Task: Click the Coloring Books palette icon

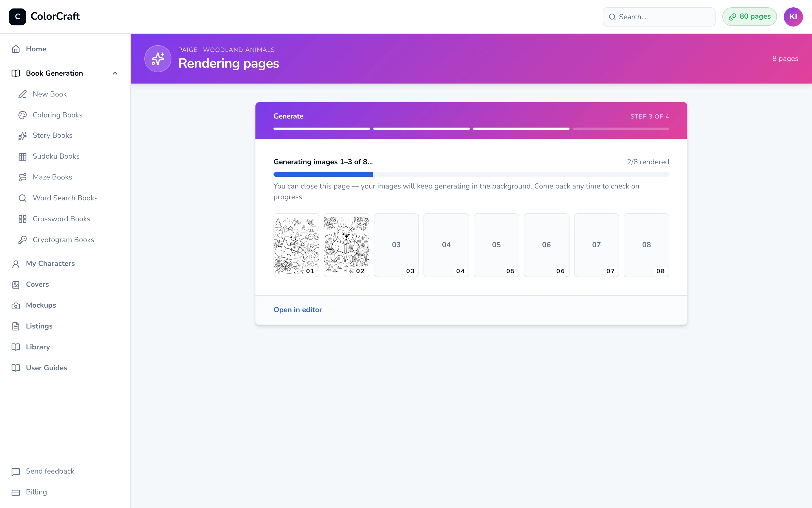Action: (23, 115)
